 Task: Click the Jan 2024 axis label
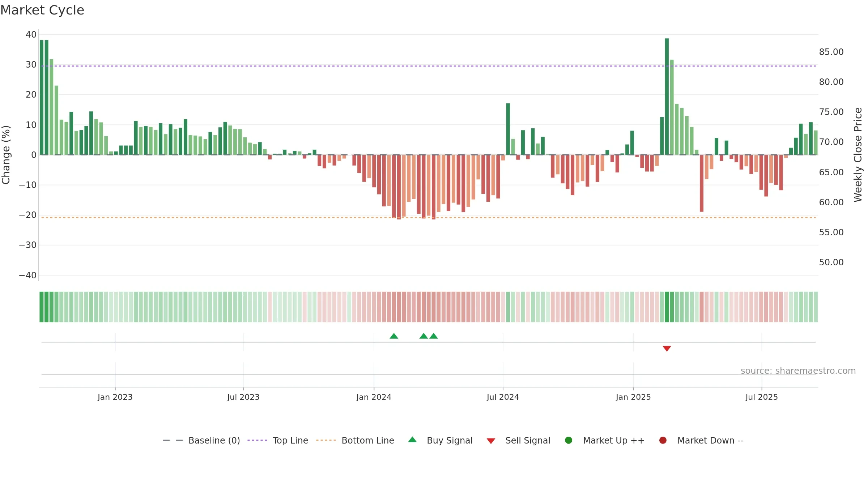pos(374,397)
